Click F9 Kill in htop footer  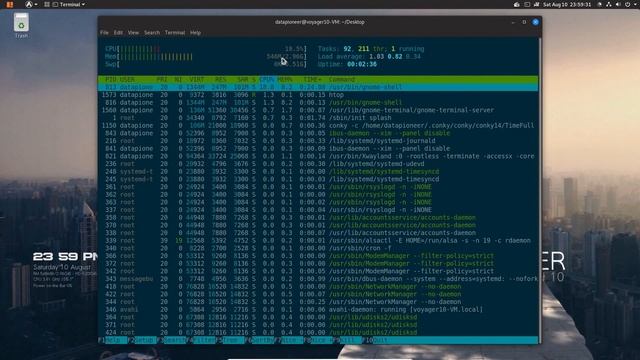(348, 340)
